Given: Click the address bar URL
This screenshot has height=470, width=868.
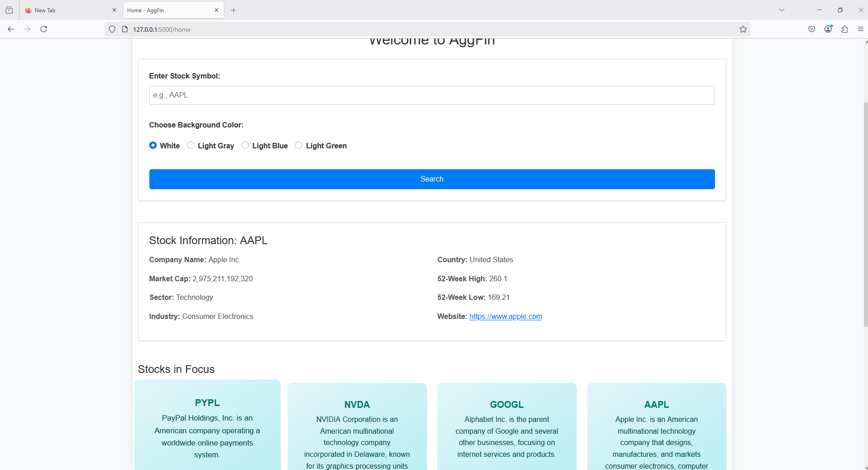Looking at the screenshot, I should (162, 29).
